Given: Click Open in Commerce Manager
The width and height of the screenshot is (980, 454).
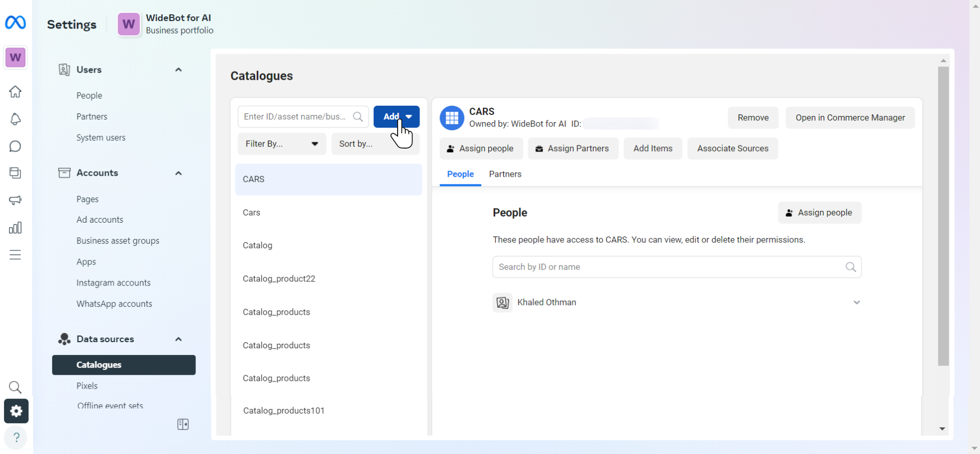Looking at the screenshot, I should [x=850, y=118].
